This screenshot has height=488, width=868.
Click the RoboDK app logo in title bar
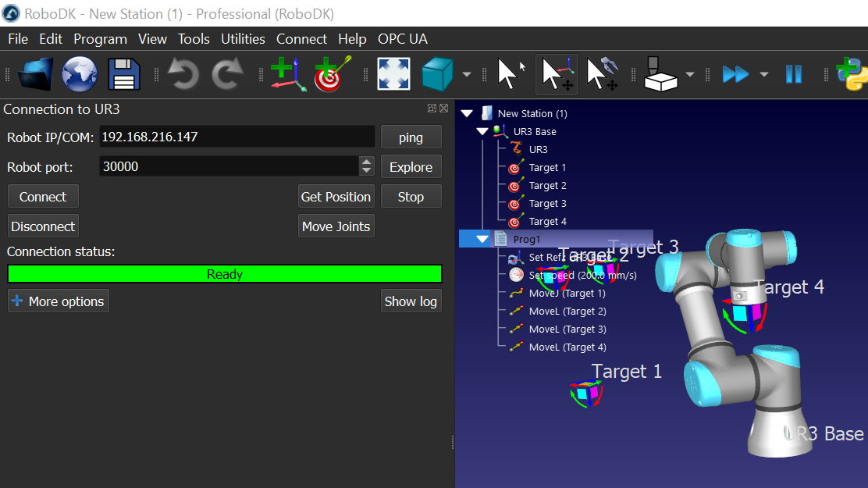(10, 13)
